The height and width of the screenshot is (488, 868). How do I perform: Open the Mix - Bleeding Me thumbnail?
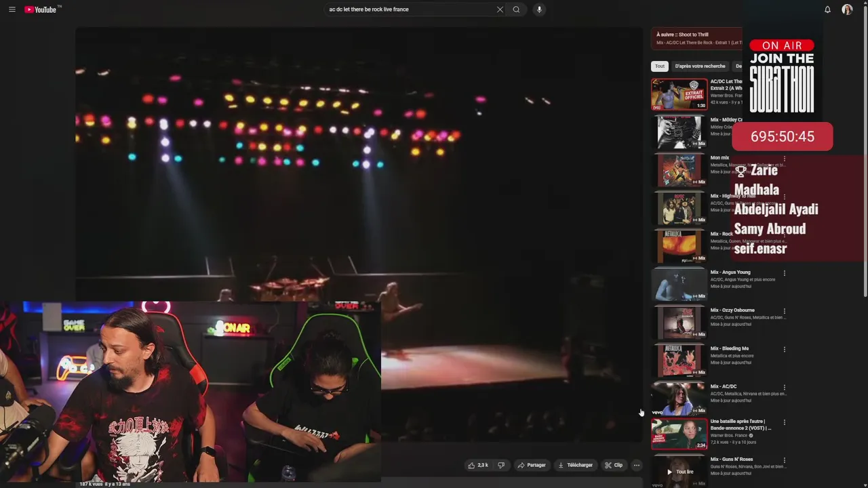(679, 361)
